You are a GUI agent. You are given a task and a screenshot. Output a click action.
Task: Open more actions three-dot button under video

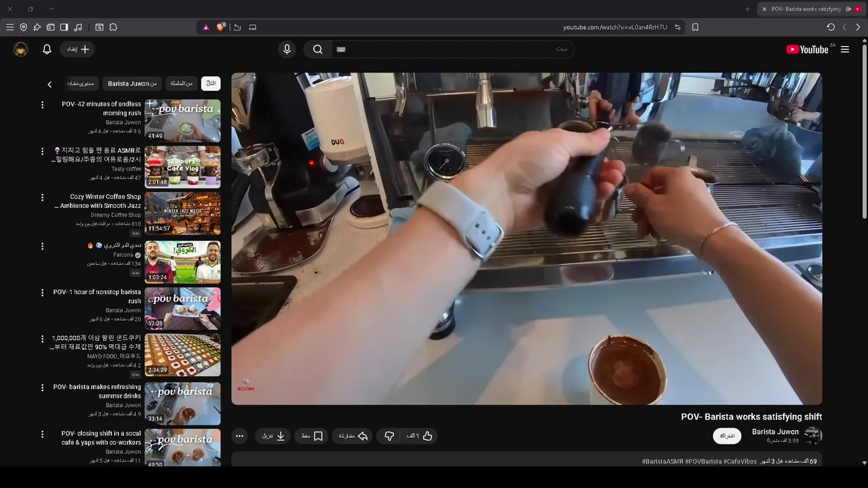click(239, 436)
